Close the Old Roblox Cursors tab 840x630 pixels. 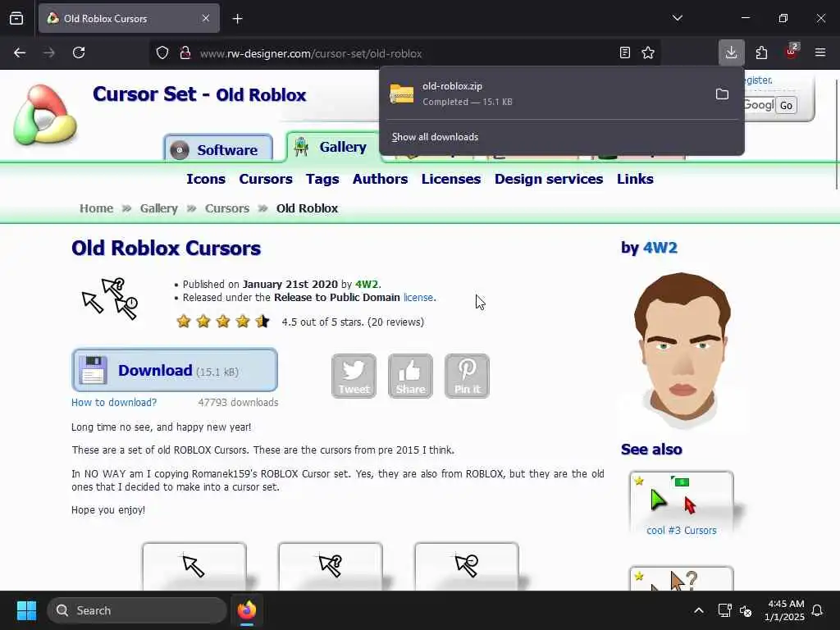(206, 18)
